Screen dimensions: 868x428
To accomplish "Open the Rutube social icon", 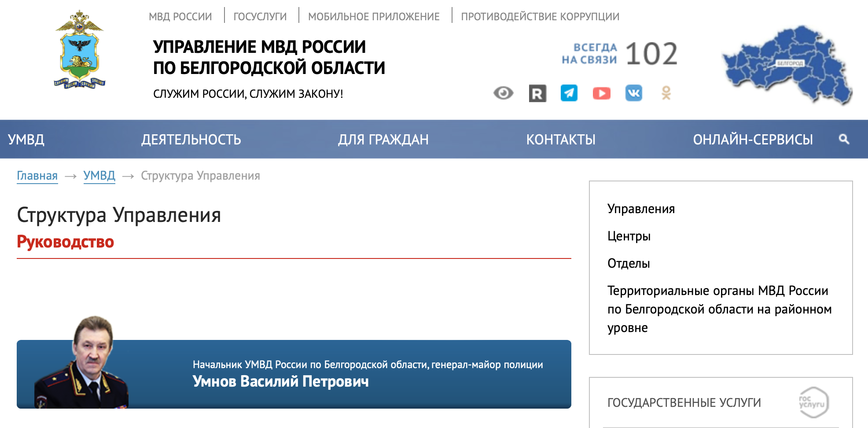I will point(537,93).
